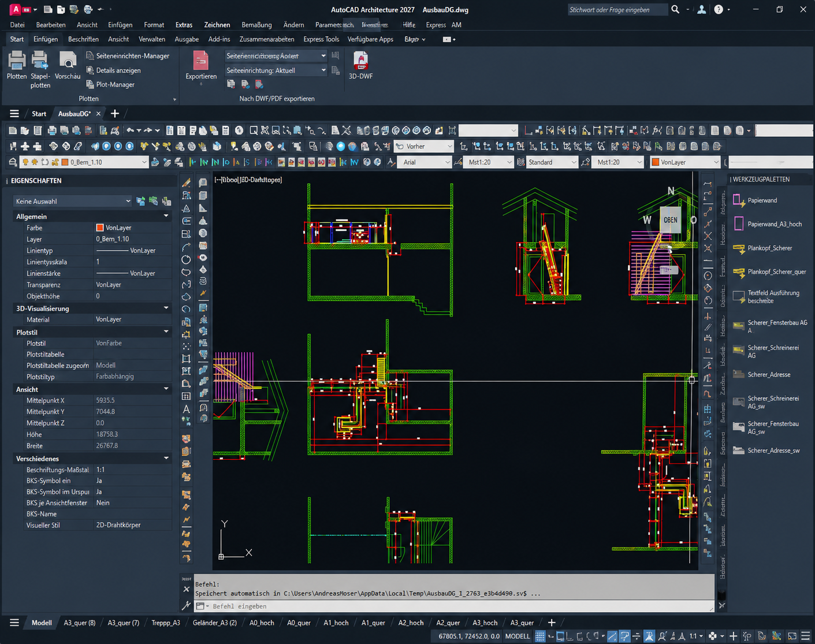Open the Standard table style dropdown
Image resolution: width=815 pixels, height=644 pixels.
point(552,162)
